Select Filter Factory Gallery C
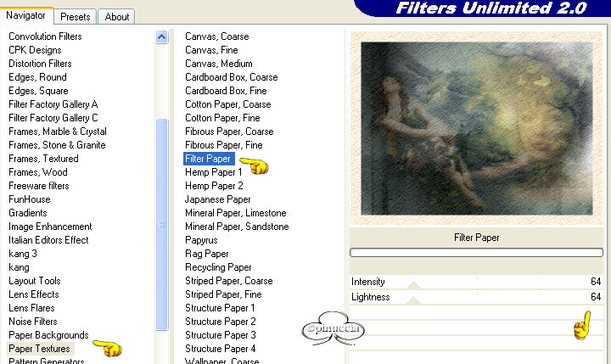Screen dimensions: 611x364 tap(53, 118)
